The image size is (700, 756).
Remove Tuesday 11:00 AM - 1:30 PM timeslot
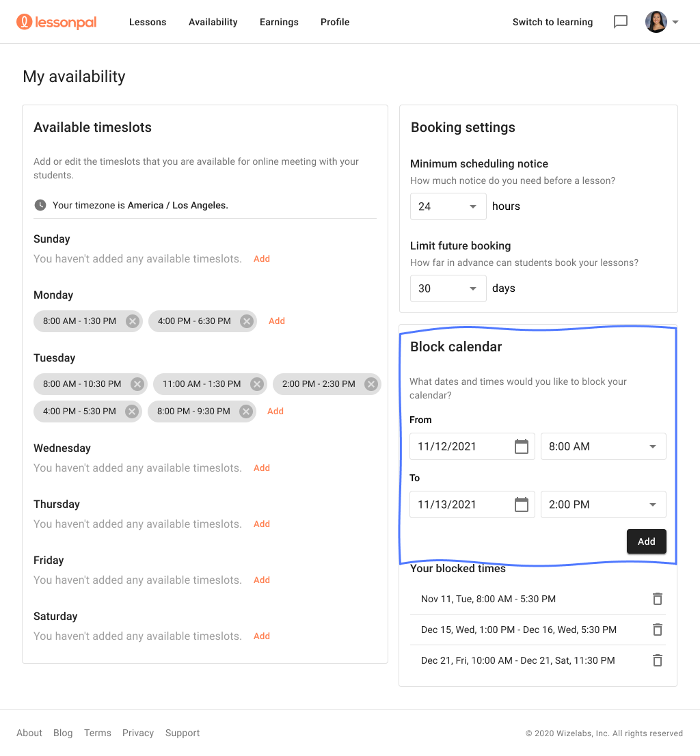[x=257, y=384]
